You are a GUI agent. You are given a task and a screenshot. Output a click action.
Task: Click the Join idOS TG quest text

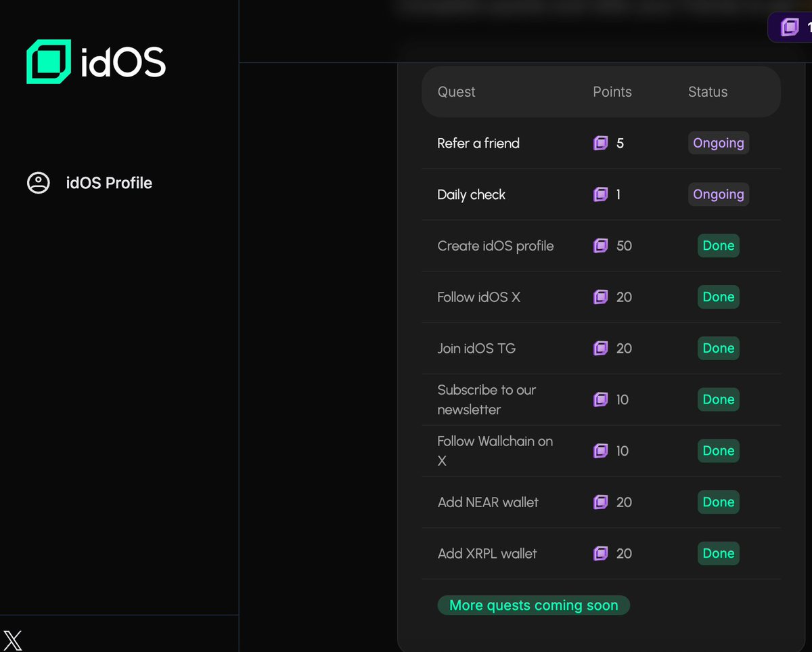coord(476,348)
